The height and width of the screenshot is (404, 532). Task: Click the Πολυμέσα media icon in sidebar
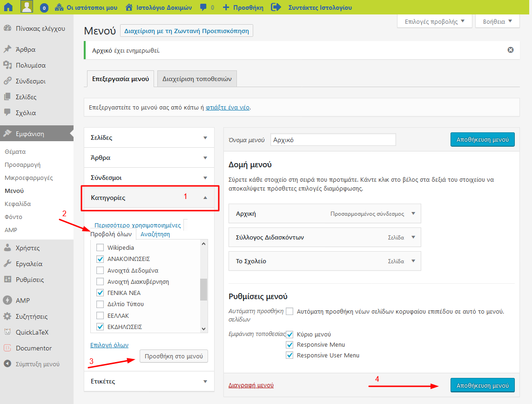point(7,65)
